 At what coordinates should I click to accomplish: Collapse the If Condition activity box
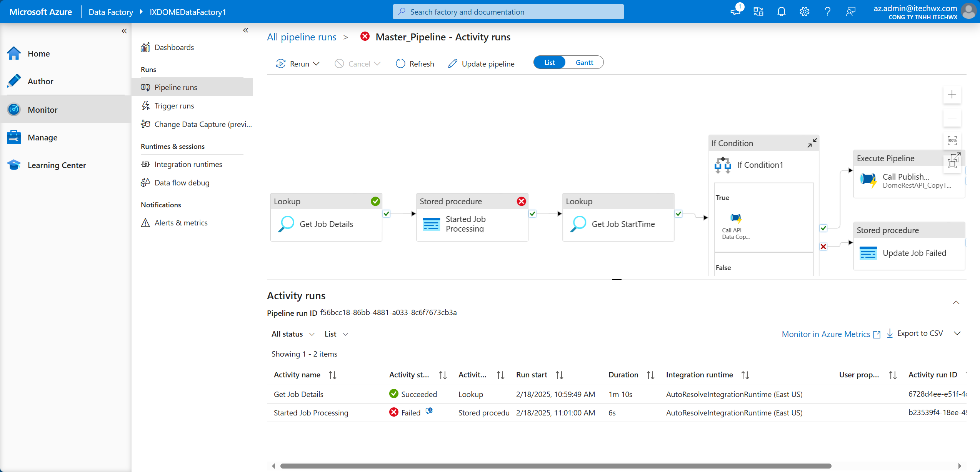[812, 143]
